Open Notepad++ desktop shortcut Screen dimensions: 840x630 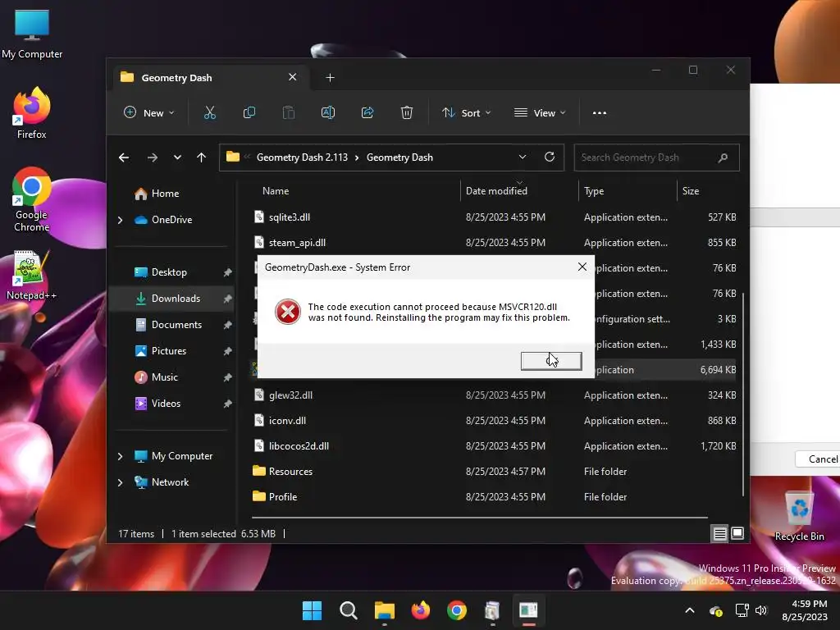pyautogui.click(x=32, y=276)
